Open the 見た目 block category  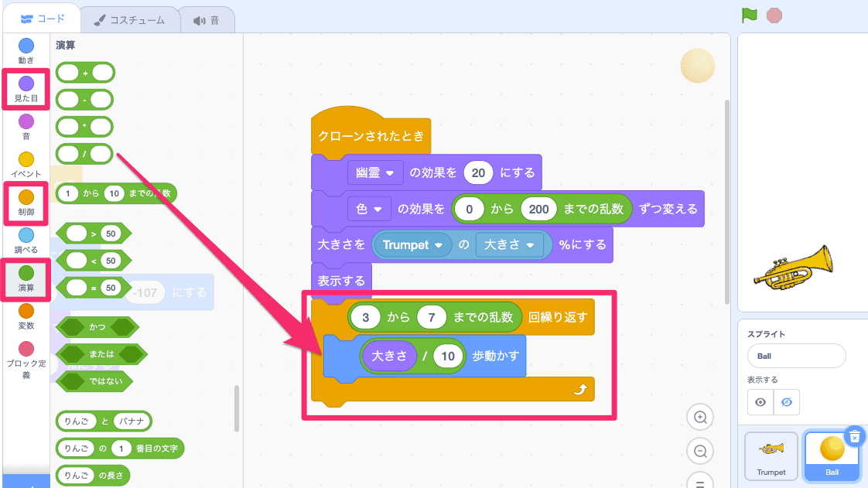(x=26, y=89)
